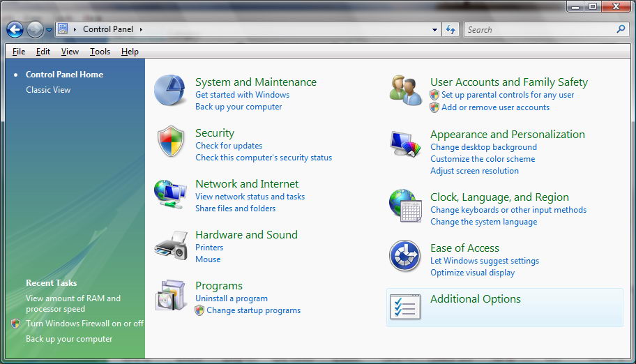Click Let Windows suggest settings

pos(485,261)
